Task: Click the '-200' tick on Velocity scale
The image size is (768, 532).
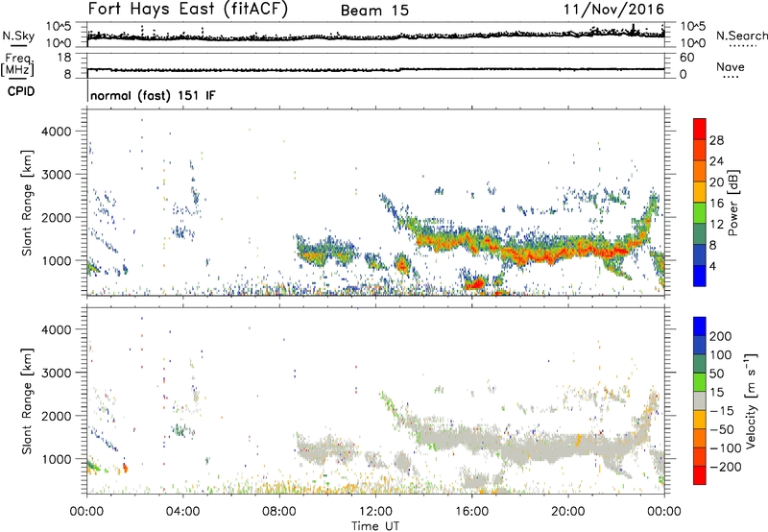Action: [726, 467]
